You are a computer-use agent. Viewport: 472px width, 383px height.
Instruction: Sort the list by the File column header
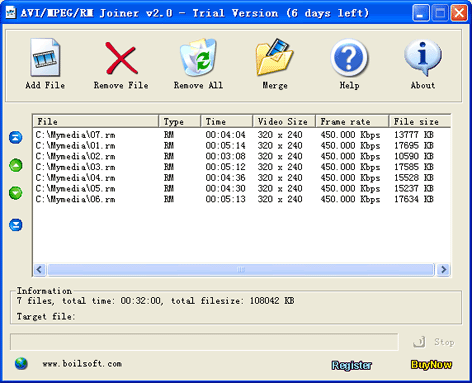(x=95, y=121)
